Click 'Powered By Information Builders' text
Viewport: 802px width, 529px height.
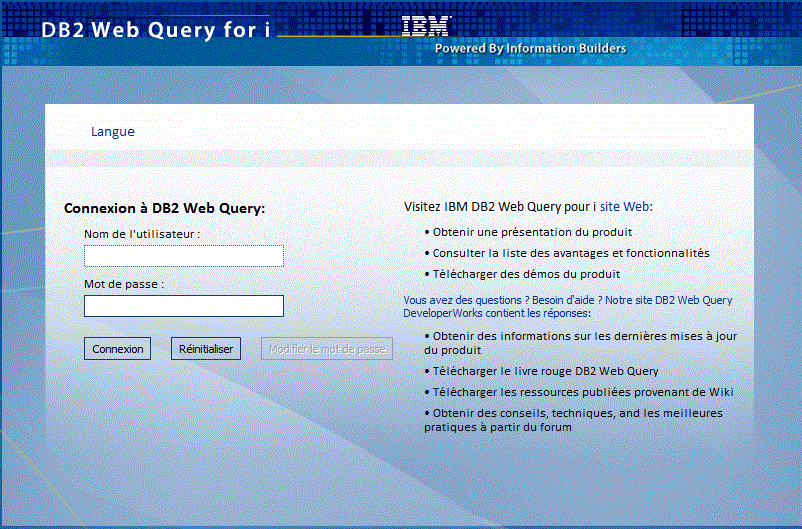click(530, 48)
